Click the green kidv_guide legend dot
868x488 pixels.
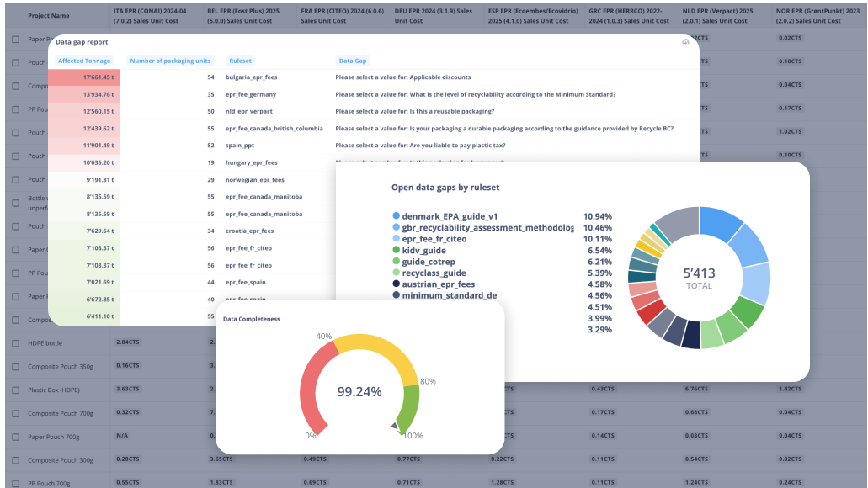click(396, 251)
